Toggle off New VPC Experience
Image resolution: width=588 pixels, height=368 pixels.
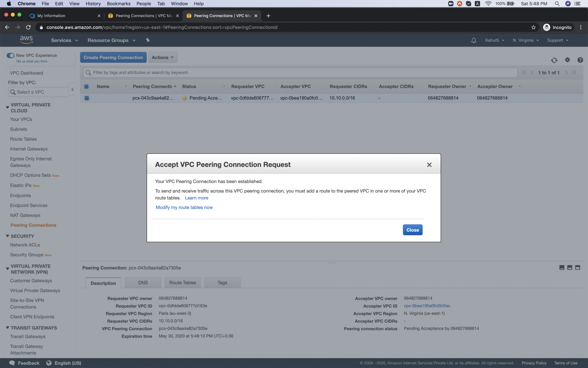(x=11, y=55)
